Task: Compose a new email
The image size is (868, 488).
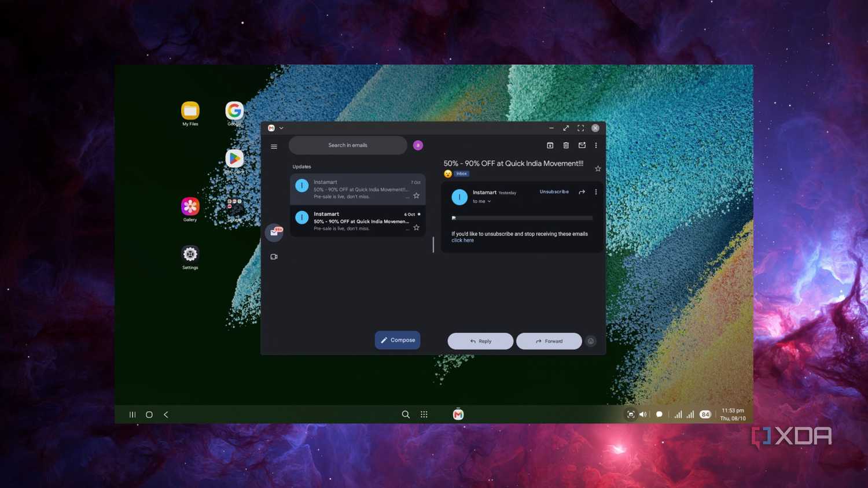Action: pos(398,340)
